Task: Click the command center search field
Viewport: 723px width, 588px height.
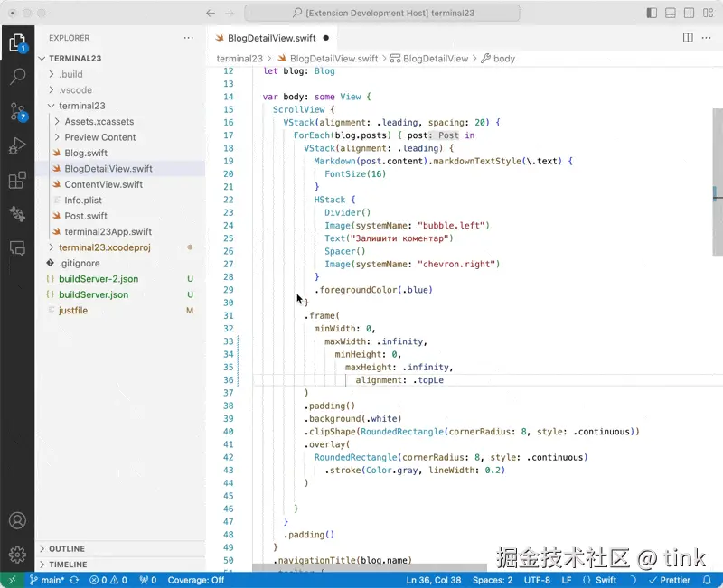Action: (x=382, y=13)
